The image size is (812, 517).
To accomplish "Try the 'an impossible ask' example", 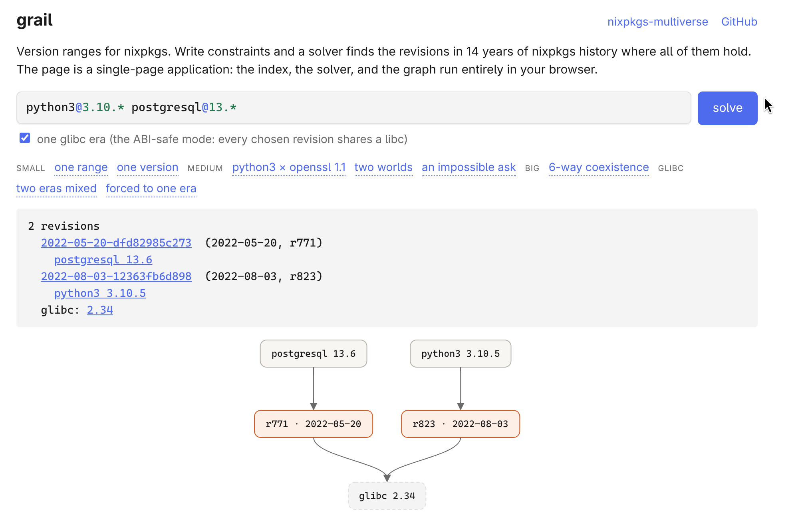I will [469, 167].
